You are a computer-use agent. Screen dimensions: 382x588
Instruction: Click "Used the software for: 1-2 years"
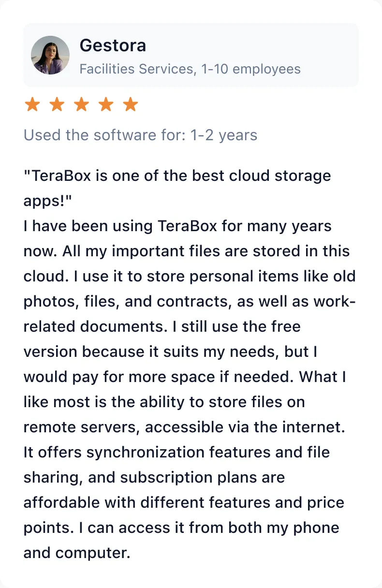141,135
